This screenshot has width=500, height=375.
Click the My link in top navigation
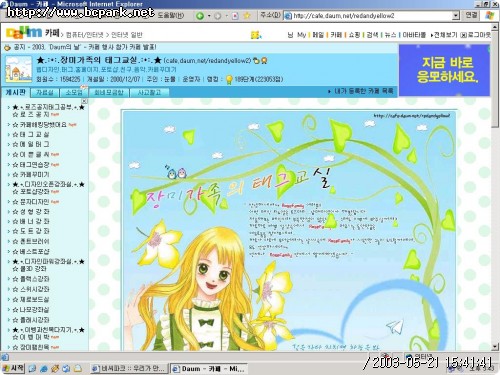click(301, 35)
